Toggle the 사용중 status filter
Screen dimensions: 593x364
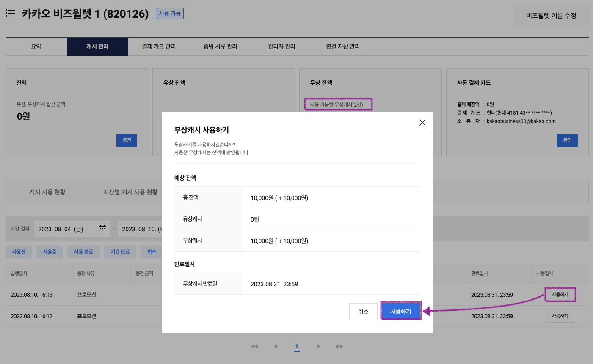click(50, 252)
